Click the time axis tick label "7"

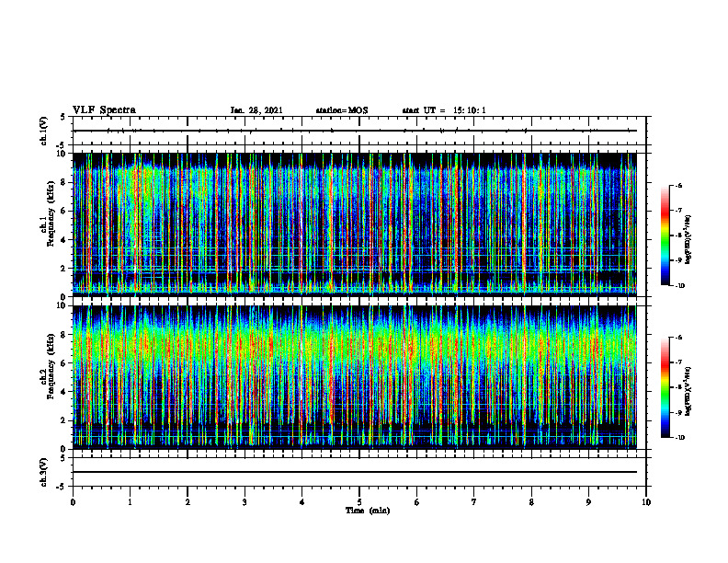pyautogui.click(x=474, y=502)
